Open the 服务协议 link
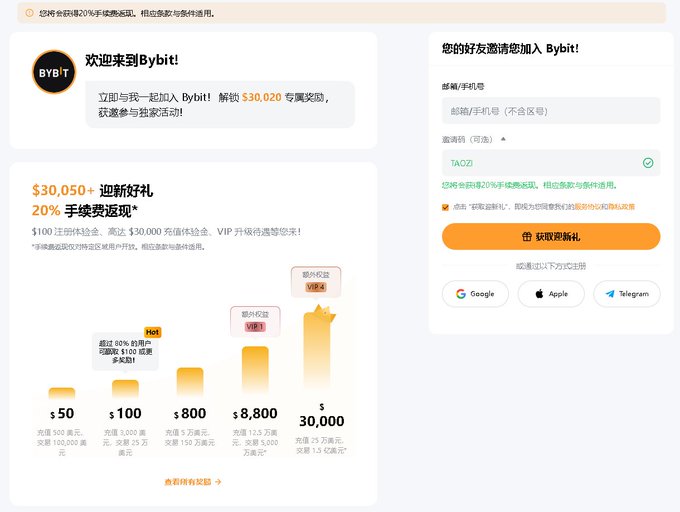This screenshot has width=680, height=512. [588, 207]
